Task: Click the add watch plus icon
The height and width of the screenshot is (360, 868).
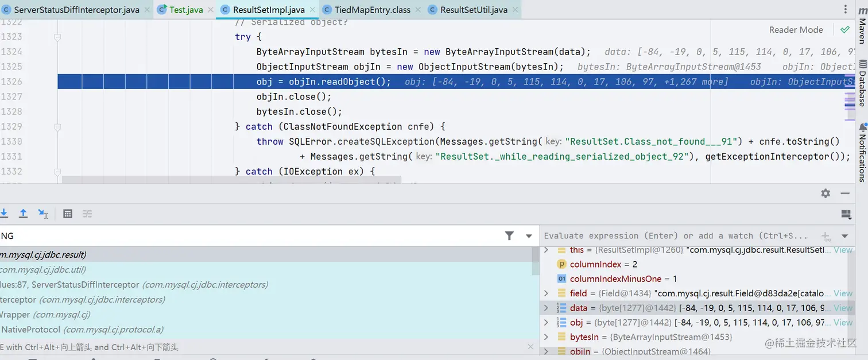Action: [826, 236]
